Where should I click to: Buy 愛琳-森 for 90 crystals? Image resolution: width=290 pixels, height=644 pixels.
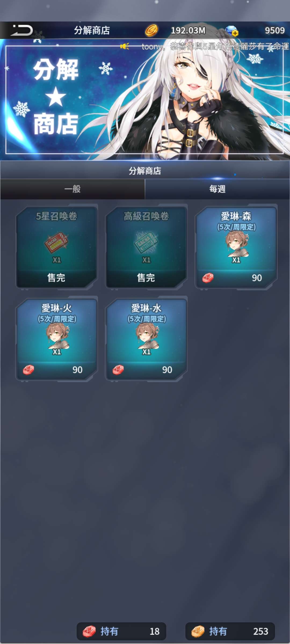click(x=236, y=278)
